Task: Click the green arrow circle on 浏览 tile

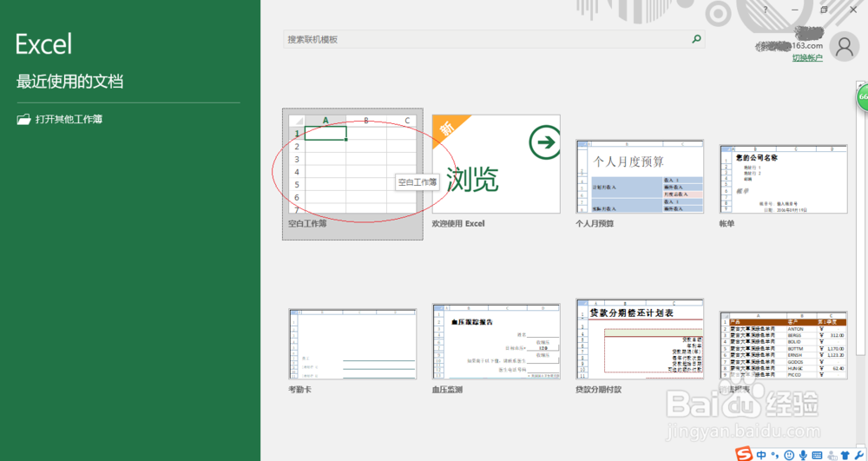Action: point(545,142)
